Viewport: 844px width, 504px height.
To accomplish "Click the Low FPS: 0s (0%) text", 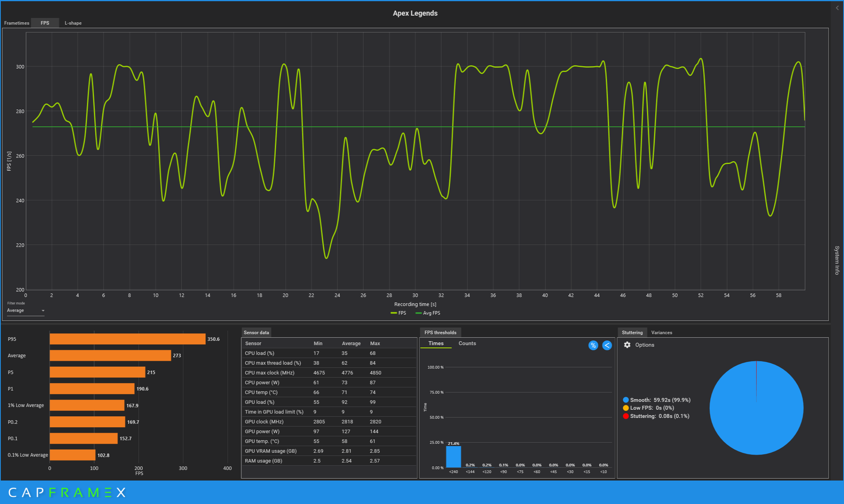I will pyautogui.click(x=652, y=408).
